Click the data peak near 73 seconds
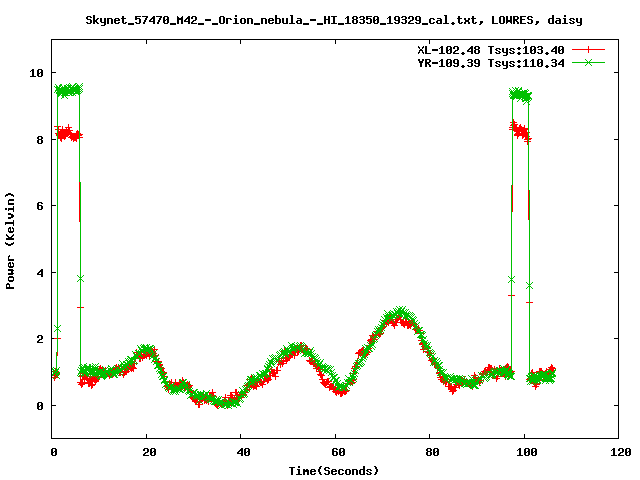640x480 pixels. click(400, 316)
